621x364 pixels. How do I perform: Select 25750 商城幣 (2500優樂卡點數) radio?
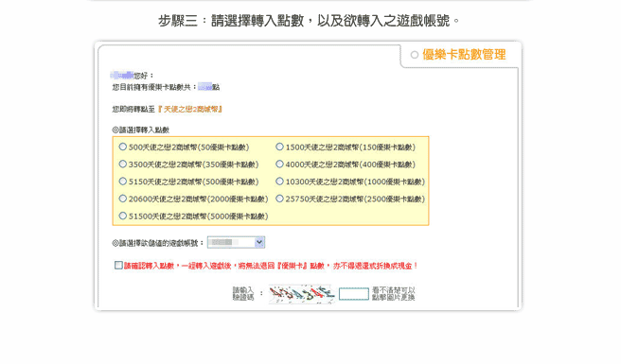[x=279, y=199]
